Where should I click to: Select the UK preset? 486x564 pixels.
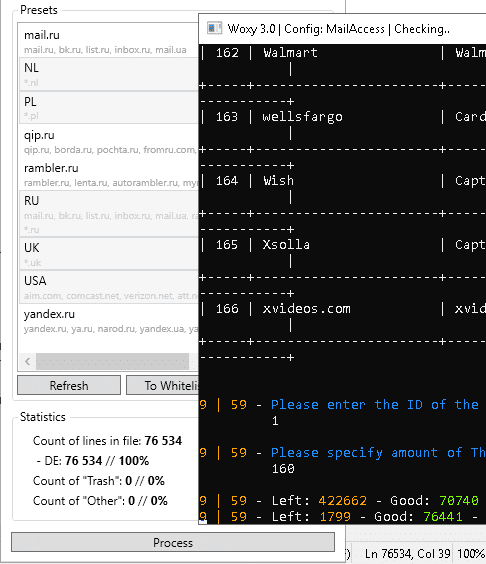[108, 254]
